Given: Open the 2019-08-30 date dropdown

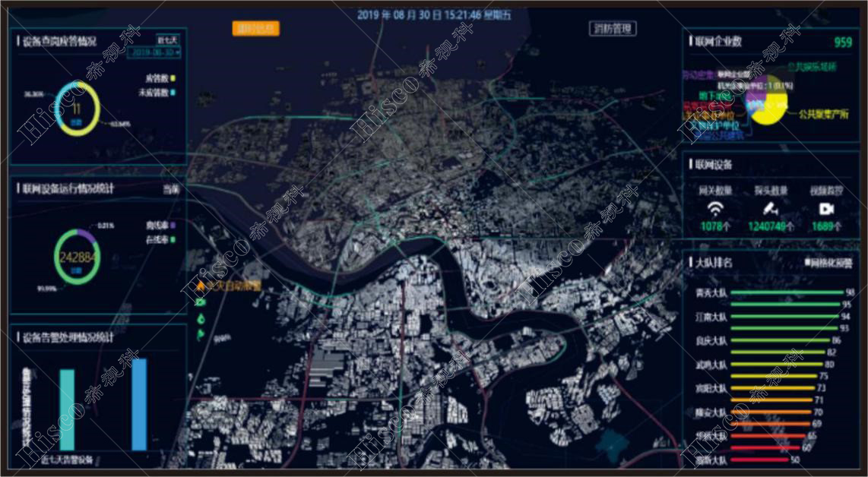Looking at the screenshot, I should [155, 52].
